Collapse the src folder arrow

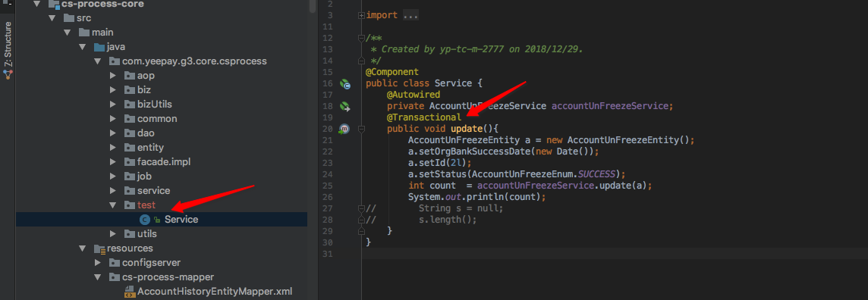[52, 18]
